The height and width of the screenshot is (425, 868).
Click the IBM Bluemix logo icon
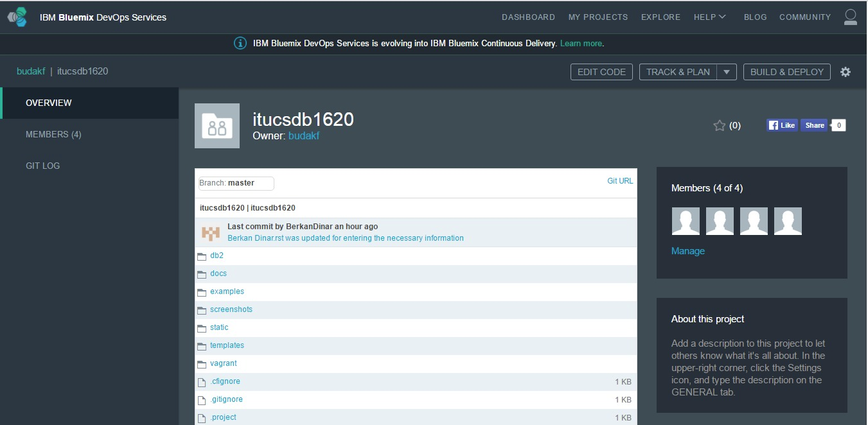(x=17, y=17)
